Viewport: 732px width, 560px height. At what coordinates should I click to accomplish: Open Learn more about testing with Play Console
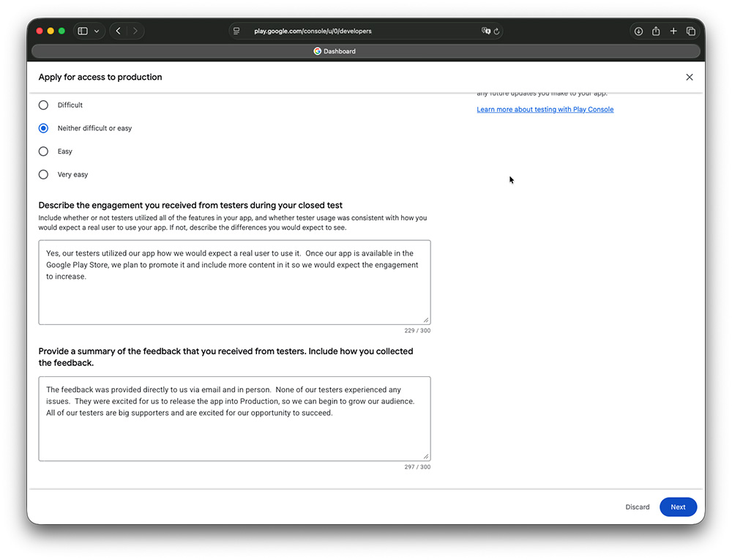545,109
